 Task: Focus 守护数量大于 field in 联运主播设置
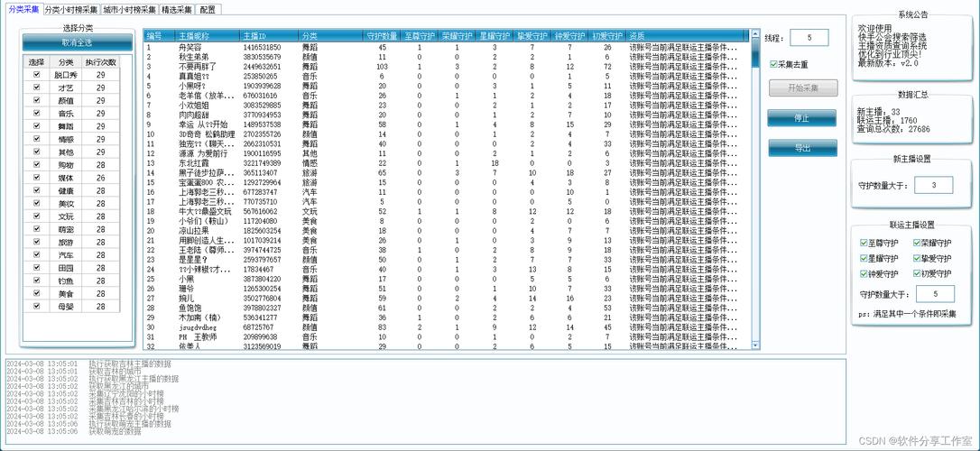(x=935, y=293)
